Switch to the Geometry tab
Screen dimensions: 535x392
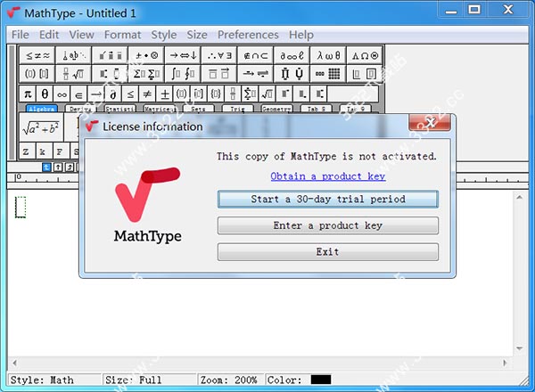click(276, 109)
